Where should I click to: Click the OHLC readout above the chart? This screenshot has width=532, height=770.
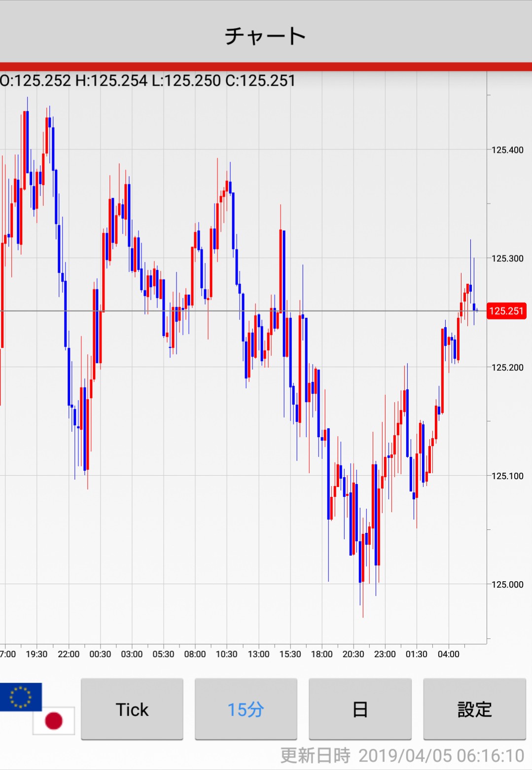point(147,80)
